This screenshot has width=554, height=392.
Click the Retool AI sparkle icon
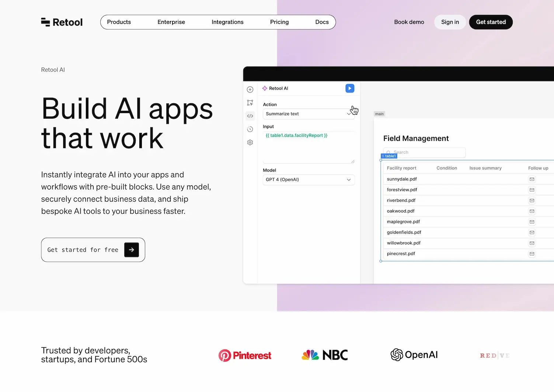pos(264,88)
